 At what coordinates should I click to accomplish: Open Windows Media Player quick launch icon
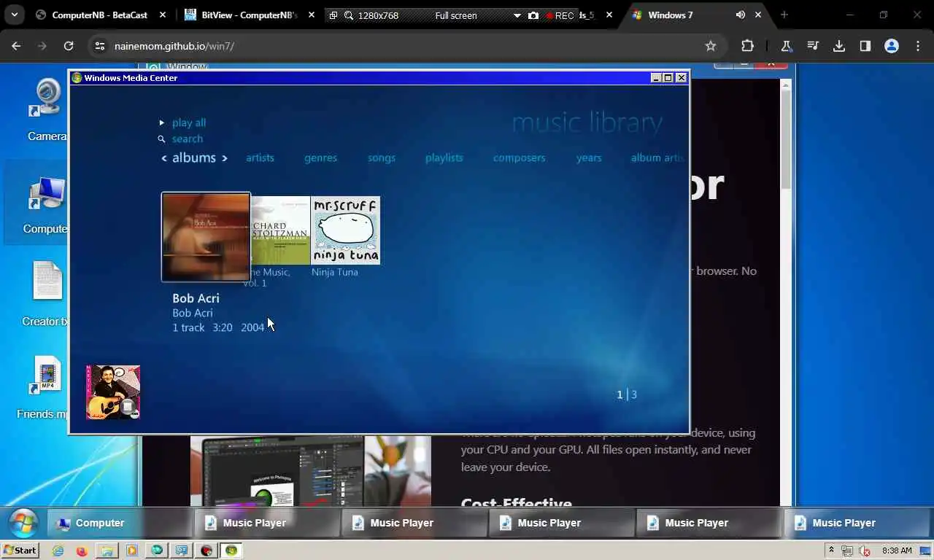click(x=131, y=551)
